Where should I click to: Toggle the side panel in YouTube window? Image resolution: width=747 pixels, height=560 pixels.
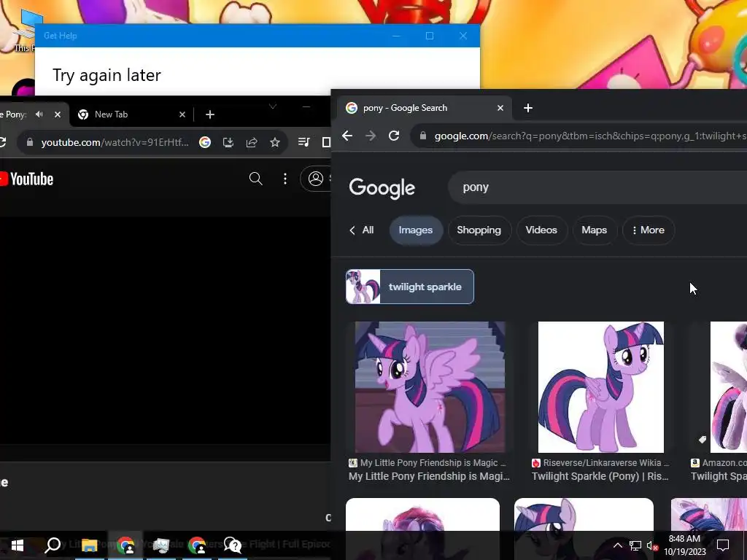(326, 142)
